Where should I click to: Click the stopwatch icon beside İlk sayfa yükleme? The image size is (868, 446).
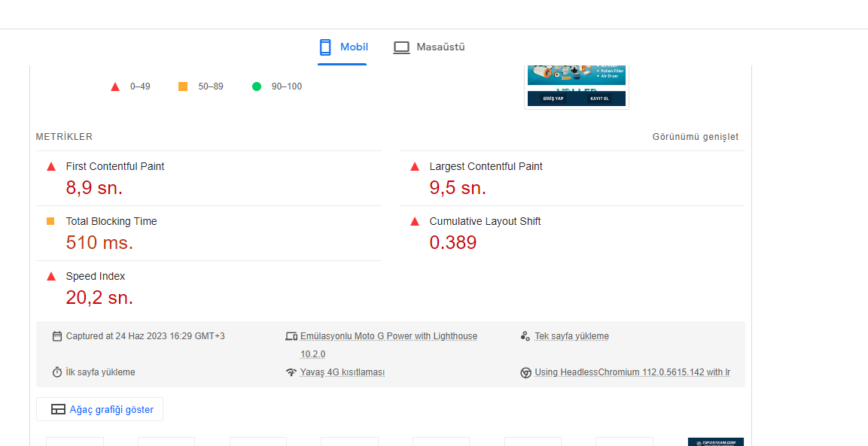pyautogui.click(x=57, y=372)
